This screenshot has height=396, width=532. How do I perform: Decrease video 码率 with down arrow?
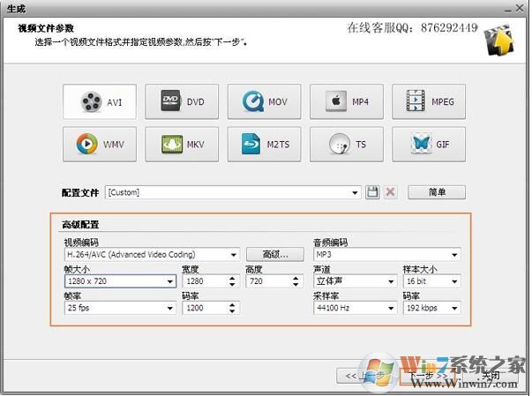pyautogui.click(x=232, y=311)
